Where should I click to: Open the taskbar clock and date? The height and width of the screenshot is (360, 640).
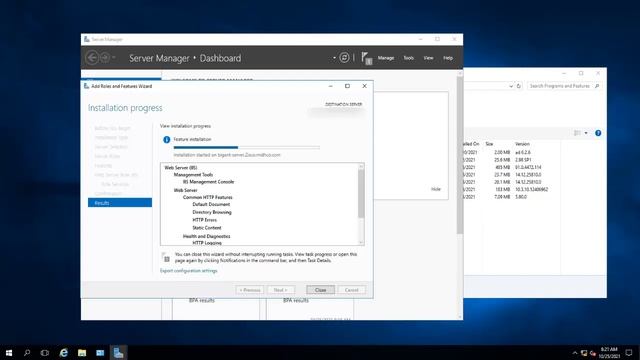(x=609, y=353)
